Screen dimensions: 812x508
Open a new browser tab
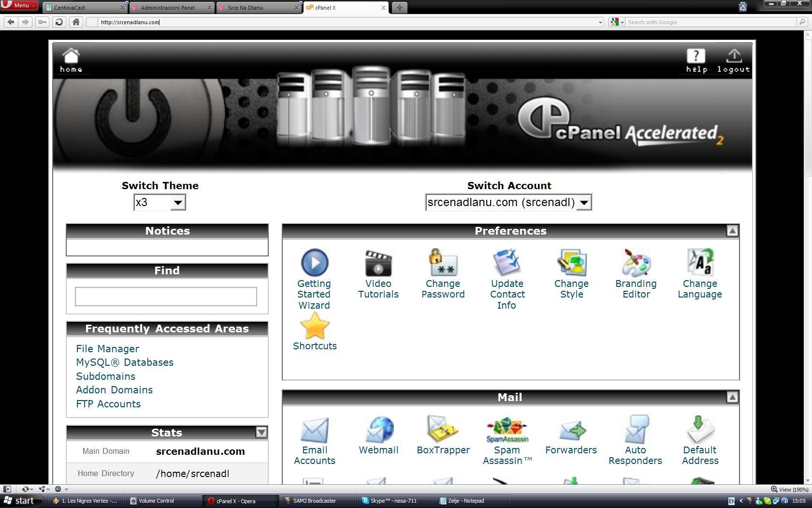click(399, 7)
